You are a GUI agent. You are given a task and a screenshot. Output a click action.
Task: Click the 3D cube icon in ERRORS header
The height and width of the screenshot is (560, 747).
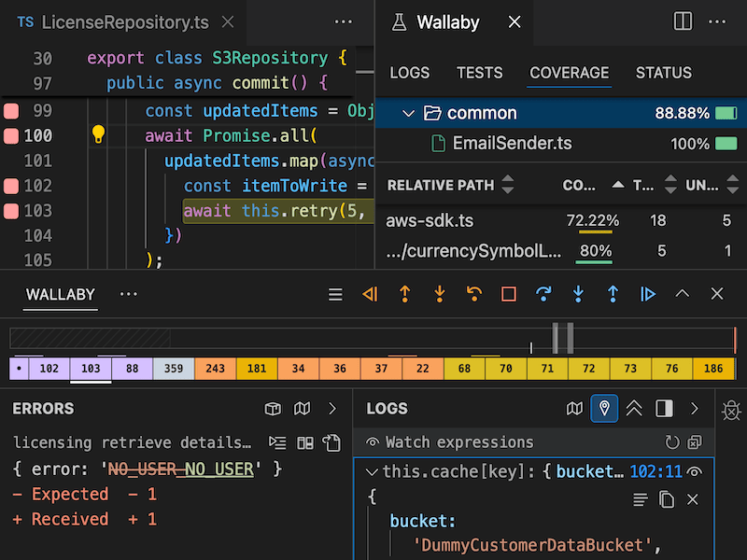273,409
